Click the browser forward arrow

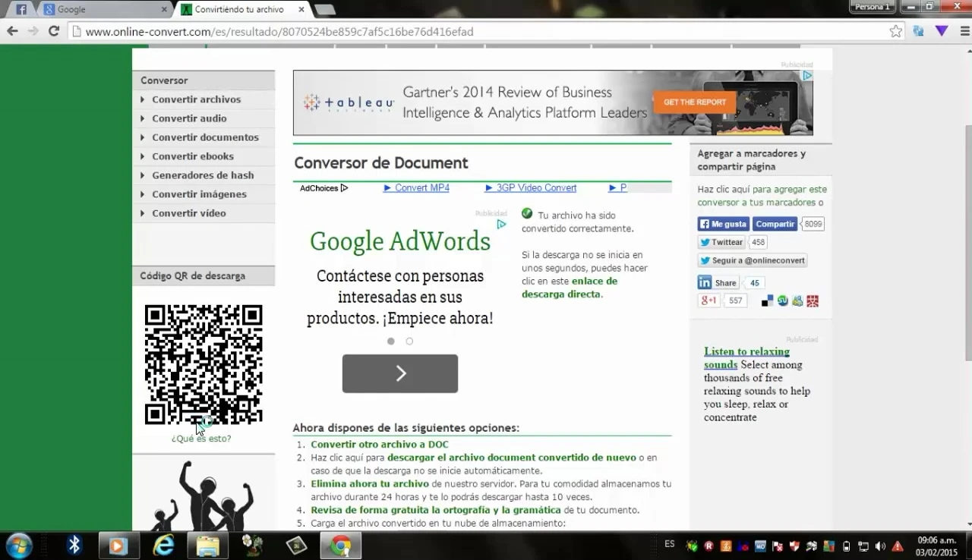[x=33, y=31]
